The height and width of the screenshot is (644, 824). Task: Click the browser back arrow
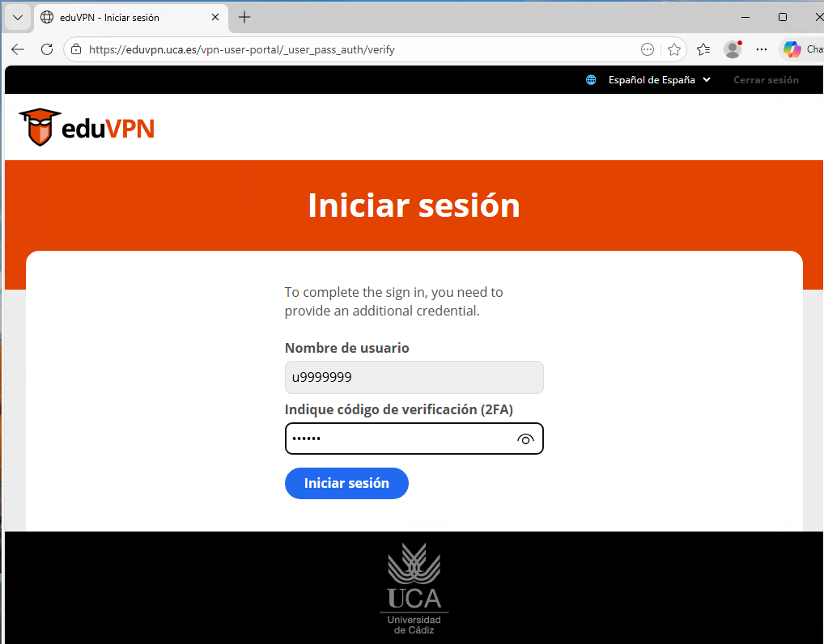(x=18, y=49)
